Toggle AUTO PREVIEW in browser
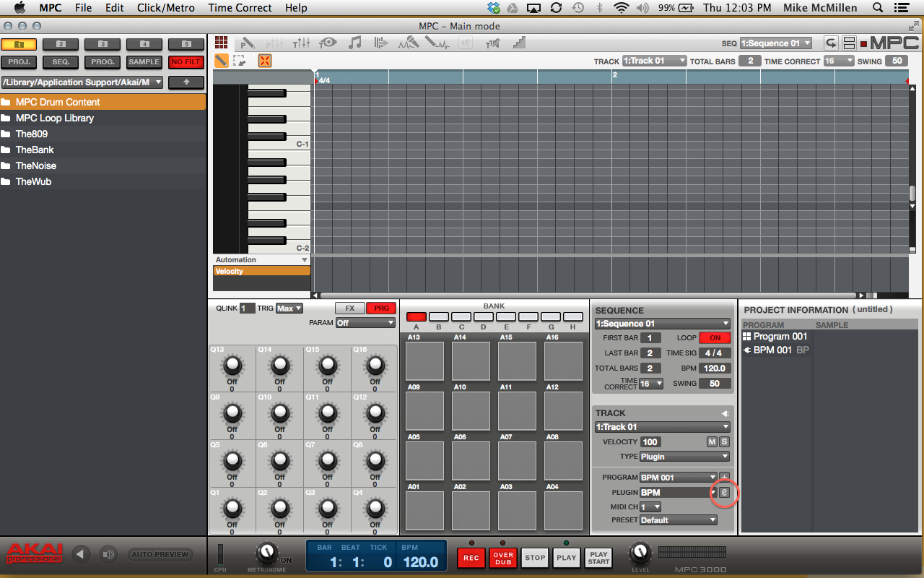Image resolution: width=924 pixels, height=578 pixels. coord(160,554)
